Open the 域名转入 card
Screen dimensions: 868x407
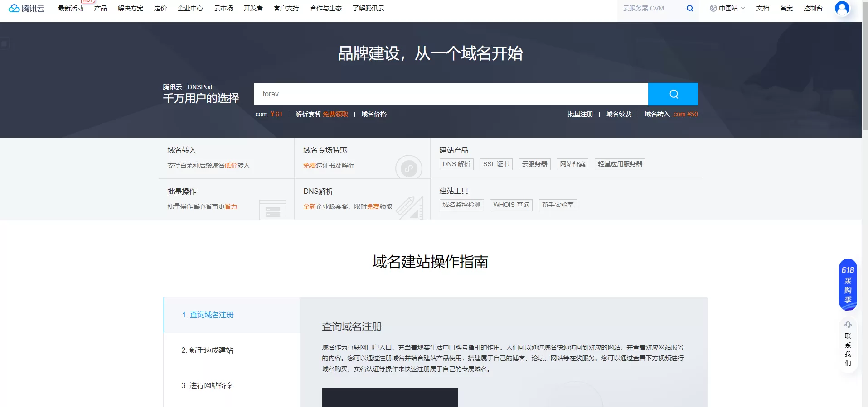(227, 158)
